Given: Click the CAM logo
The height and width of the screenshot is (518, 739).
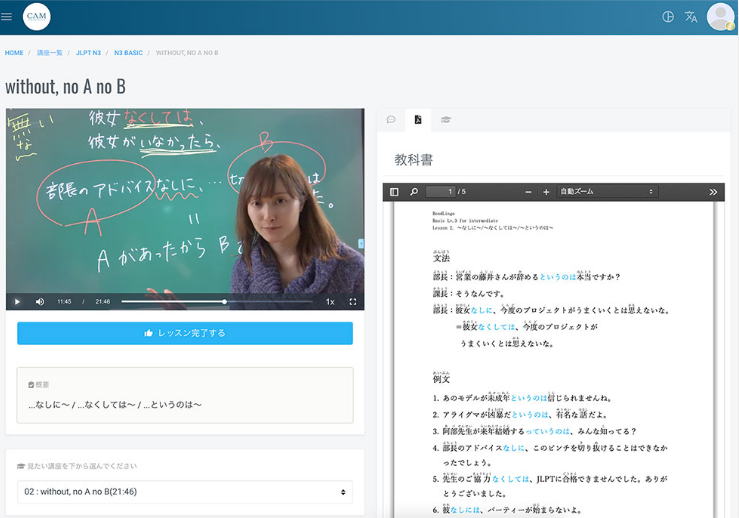Looking at the screenshot, I should click(37, 17).
